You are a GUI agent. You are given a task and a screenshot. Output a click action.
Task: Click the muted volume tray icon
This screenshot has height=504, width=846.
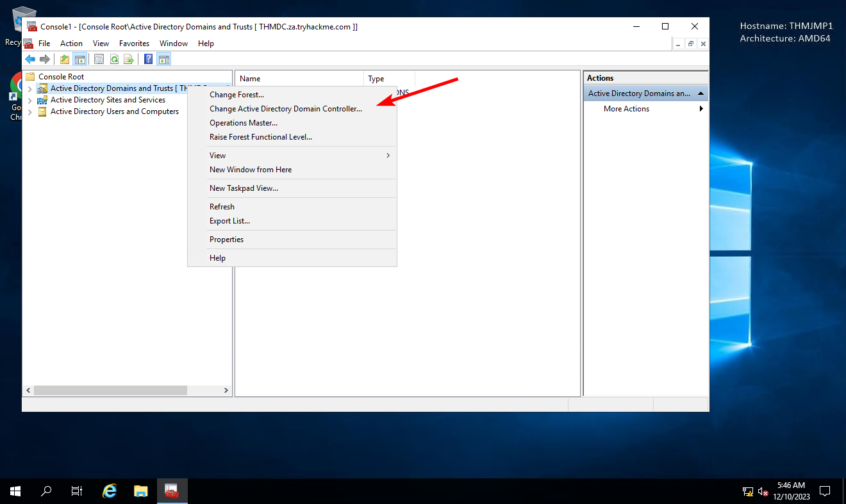(x=763, y=492)
